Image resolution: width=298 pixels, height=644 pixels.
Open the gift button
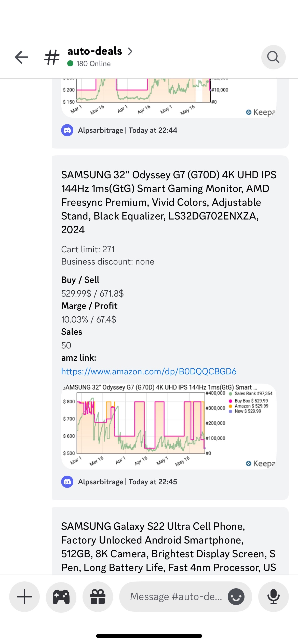[98, 596]
